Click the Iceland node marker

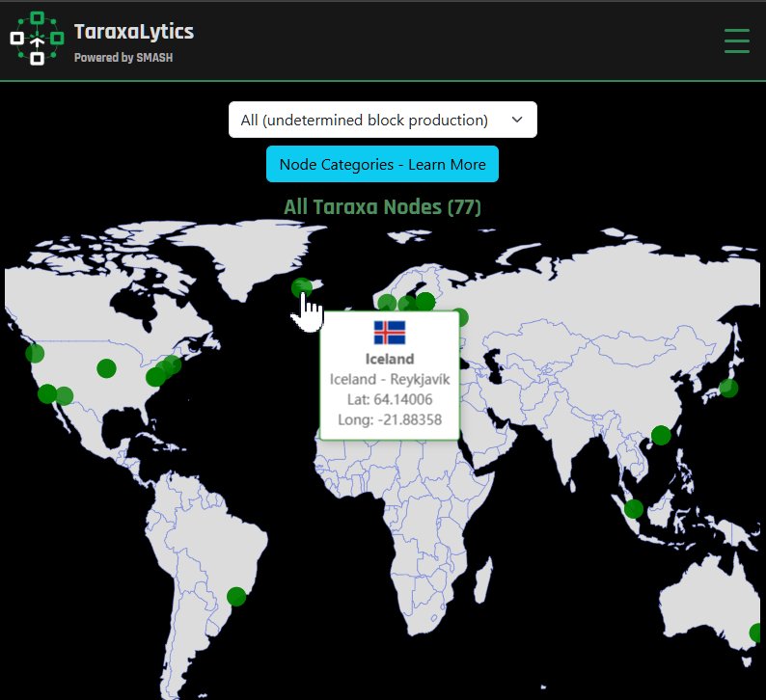point(301,288)
